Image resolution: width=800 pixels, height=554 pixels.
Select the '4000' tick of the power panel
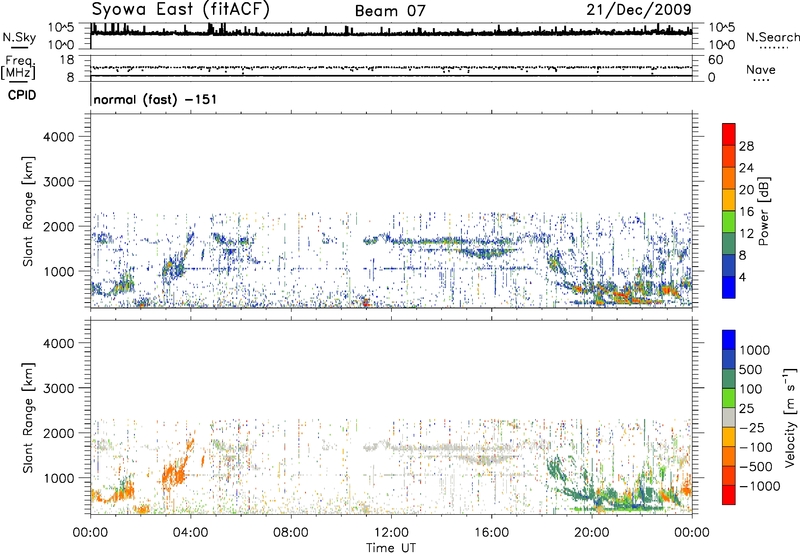click(58, 137)
